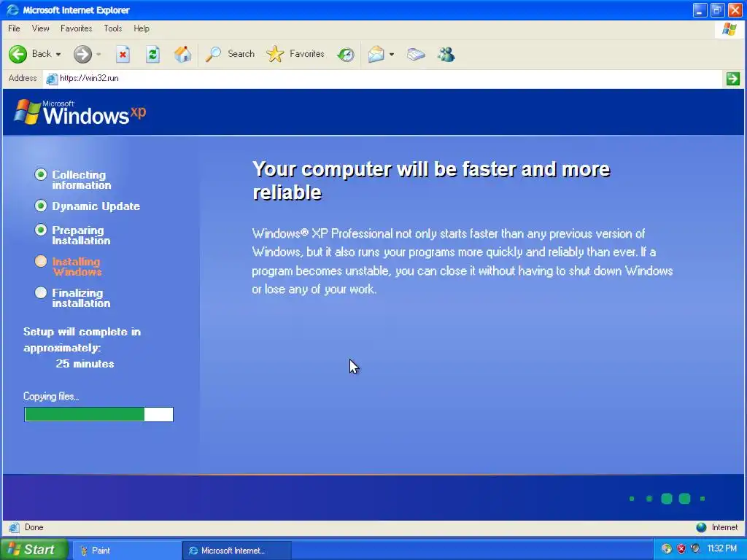This screenshot has width=747, height=560.
Task: Click the status bar page icon
Action: point(15,528)
